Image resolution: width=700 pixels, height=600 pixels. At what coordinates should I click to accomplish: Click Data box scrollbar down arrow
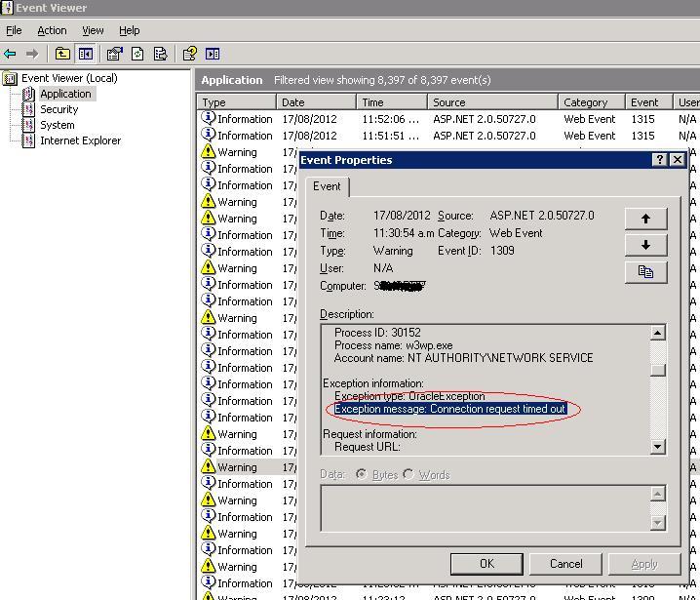point(658,522)
